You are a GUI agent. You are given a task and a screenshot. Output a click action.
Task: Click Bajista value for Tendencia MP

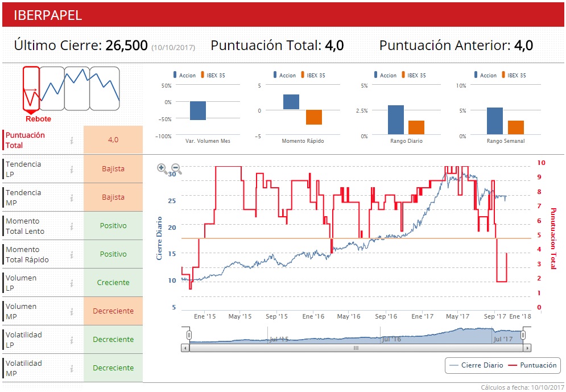click(x=113, y=197)
